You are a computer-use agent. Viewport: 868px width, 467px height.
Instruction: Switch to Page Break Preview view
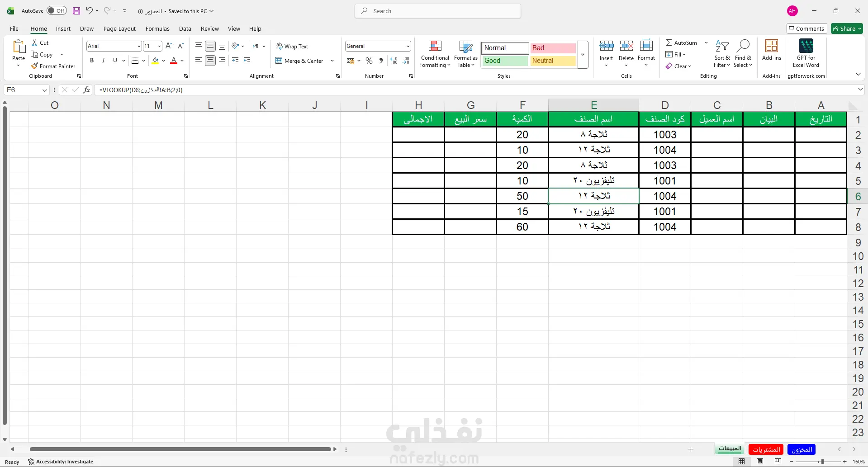click(x=778, y=462)
